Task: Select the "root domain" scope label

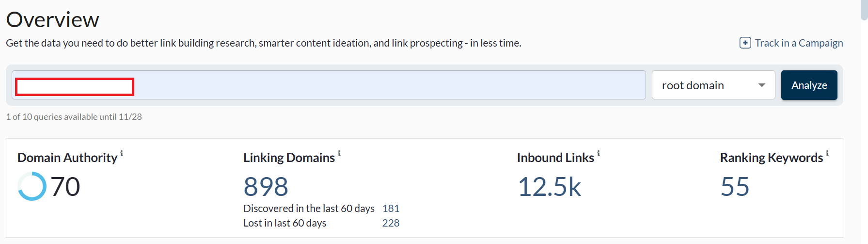Action: click(693, 85)
